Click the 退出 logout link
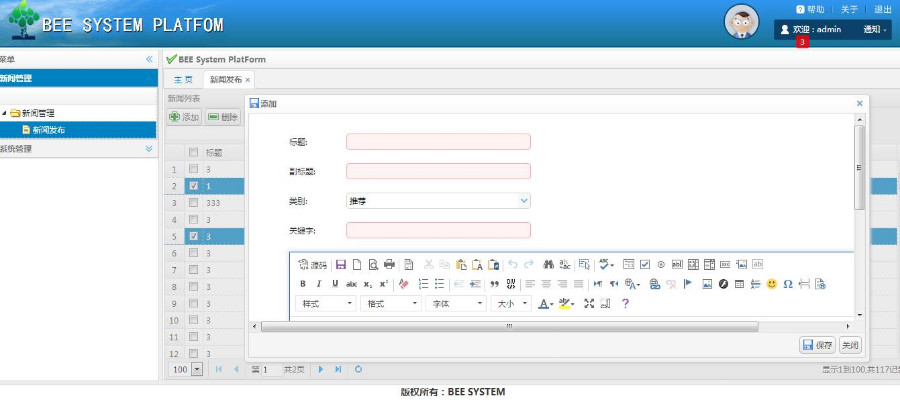 point(883,10)
